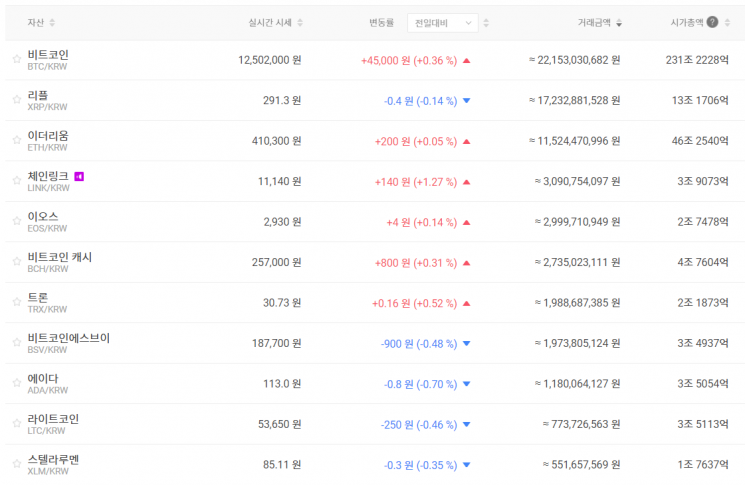
Task: Sort by 시가총액 using its sort arrows
Action: [727, 22]
